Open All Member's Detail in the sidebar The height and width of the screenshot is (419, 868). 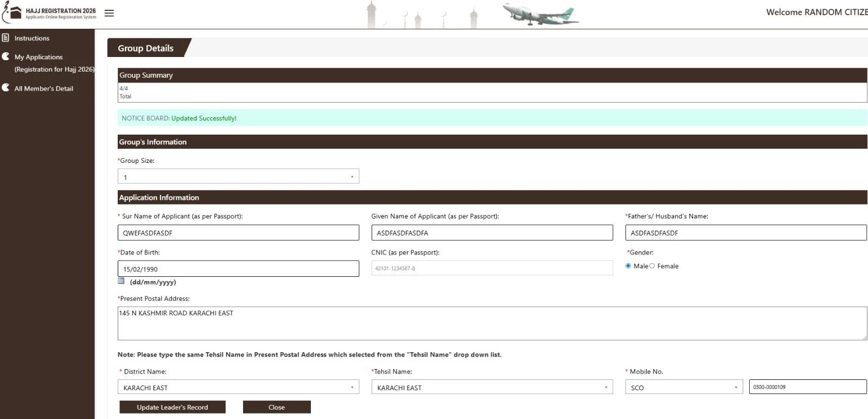point(43,88)
